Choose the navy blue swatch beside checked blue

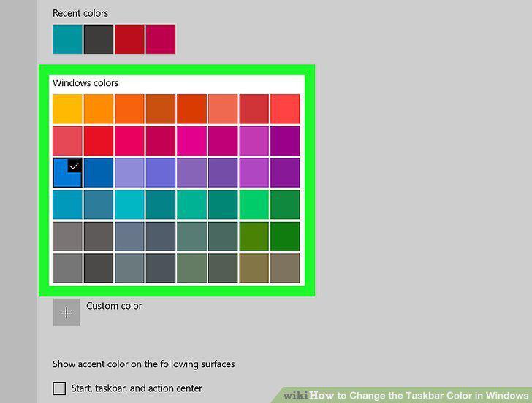(99, 172)
